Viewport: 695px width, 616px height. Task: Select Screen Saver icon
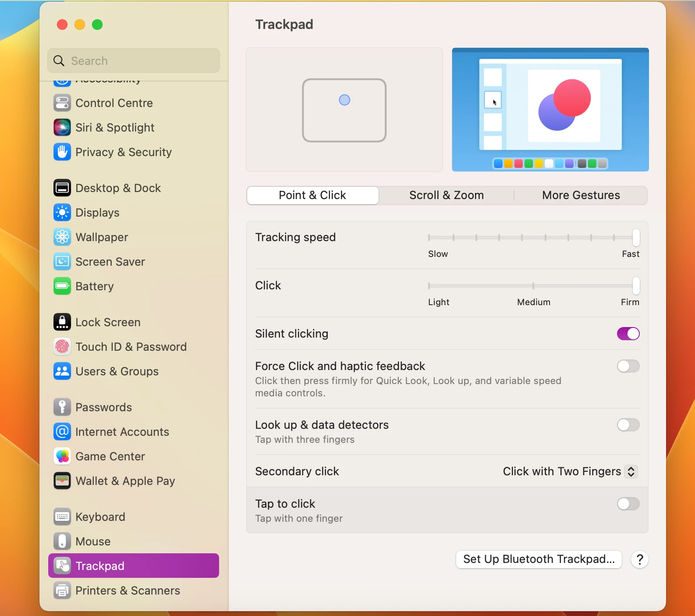[x=62, y=262]
